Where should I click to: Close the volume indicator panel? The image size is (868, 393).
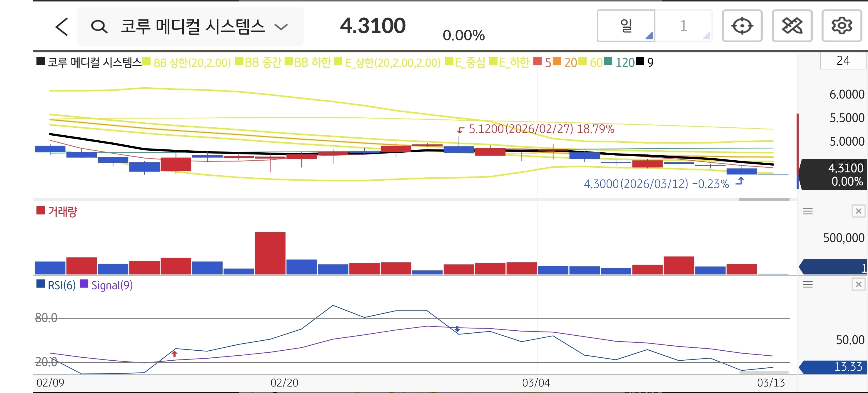point(858,211)
